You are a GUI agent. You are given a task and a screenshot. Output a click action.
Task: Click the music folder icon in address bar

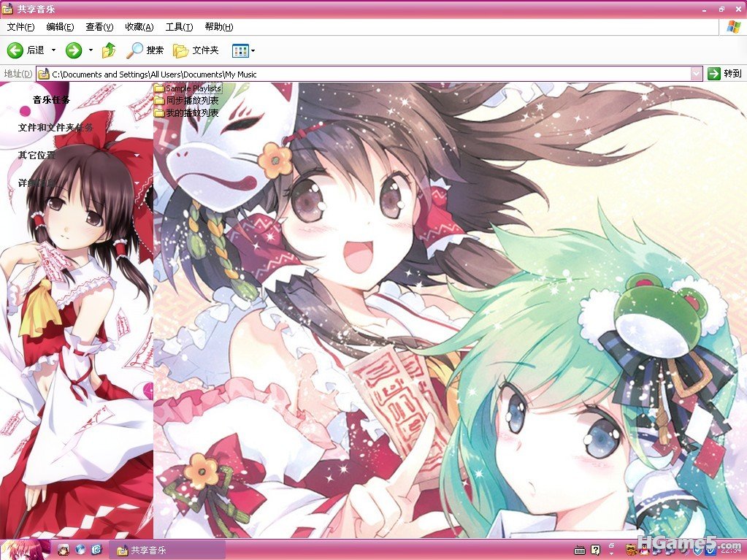[x=44, y=74]
